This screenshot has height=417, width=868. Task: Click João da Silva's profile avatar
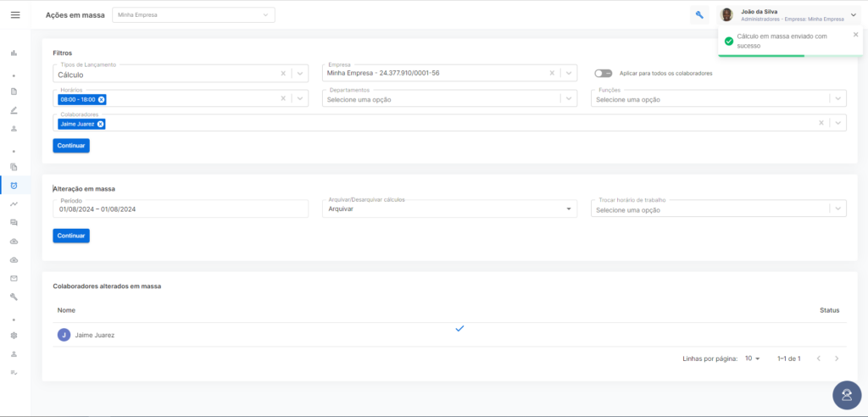[x=726, y=15]
